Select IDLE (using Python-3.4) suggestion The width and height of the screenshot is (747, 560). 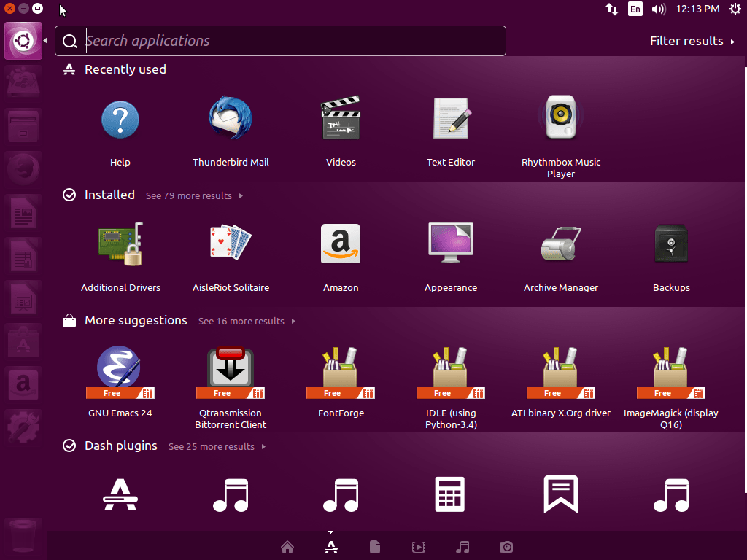[x=451, y=371]
